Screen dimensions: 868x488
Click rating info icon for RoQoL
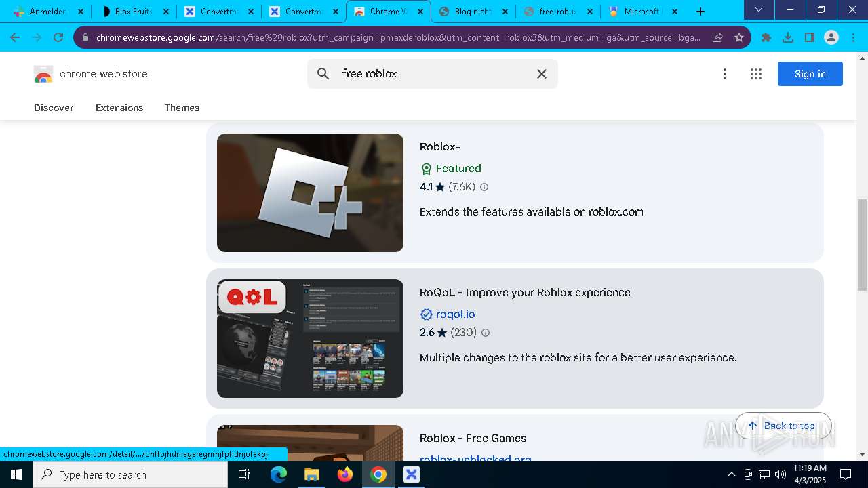coord(485,333)
